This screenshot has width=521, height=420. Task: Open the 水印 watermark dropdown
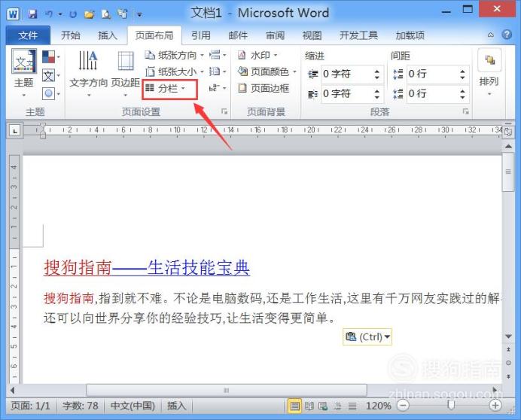(257, 55)
